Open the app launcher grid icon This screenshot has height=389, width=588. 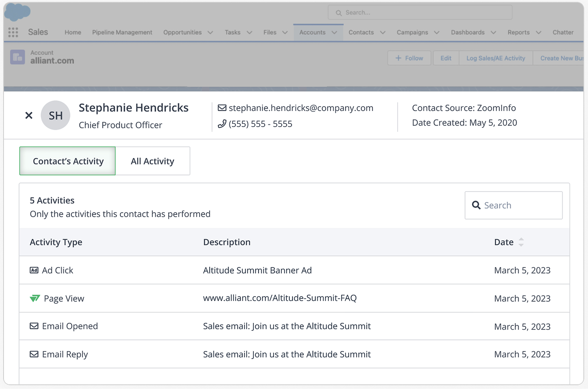point(13,32)
